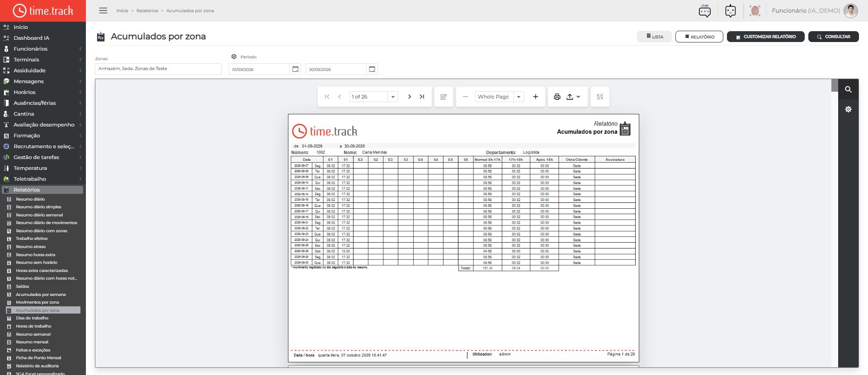Screen dimensions: 868x375
Task: Open report viewer settings gear
Action: coord(848,109)
